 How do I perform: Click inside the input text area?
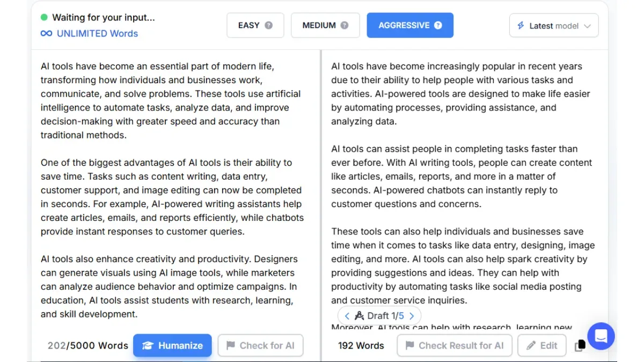(x=175, y=190)
